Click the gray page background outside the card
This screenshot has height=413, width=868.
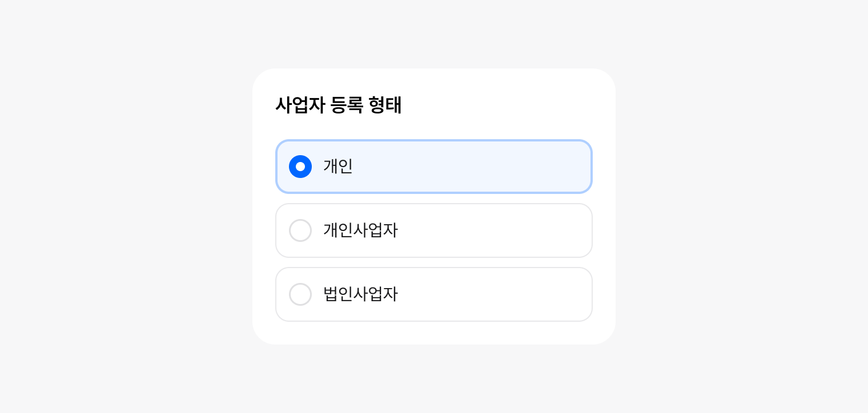(114, 205)
